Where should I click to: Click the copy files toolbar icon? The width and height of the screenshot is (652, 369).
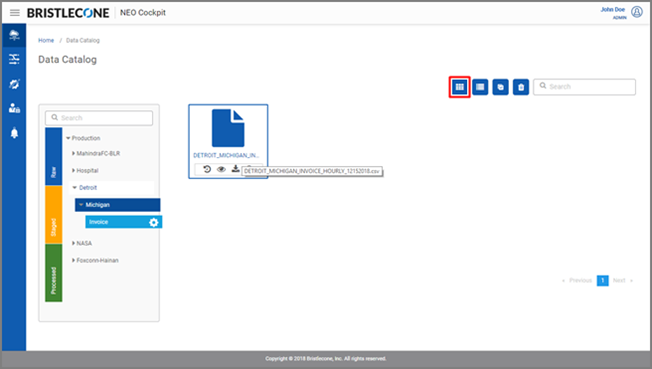(x=500, y=87)
